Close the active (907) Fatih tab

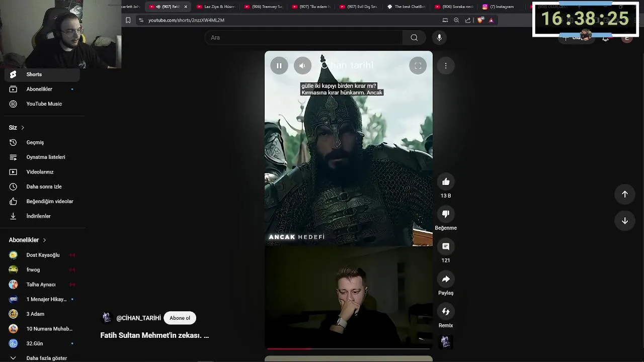(186, 7)
